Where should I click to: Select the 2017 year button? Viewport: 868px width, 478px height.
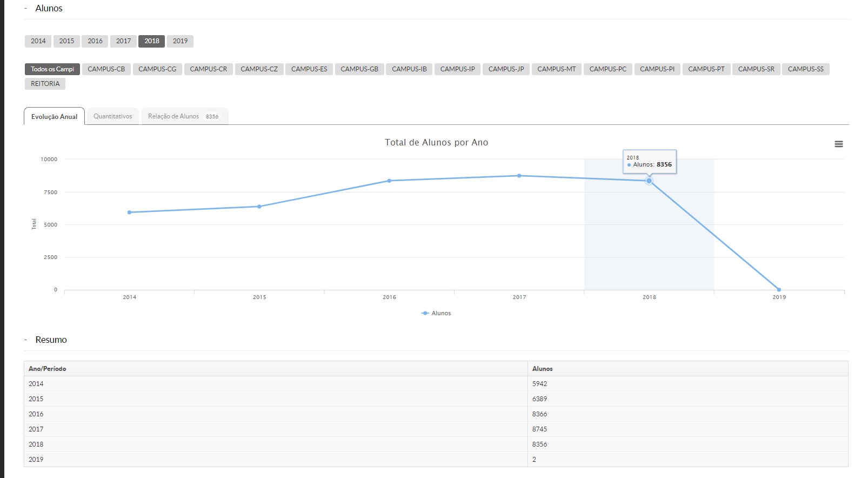[x=123, y=41]
